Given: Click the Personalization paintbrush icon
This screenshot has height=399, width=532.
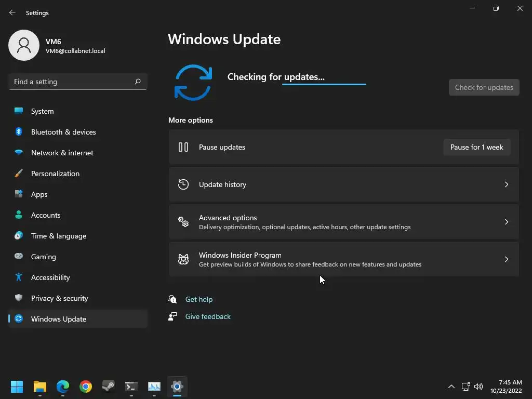Looking at the screenshot, I should [x=19, y=174].
